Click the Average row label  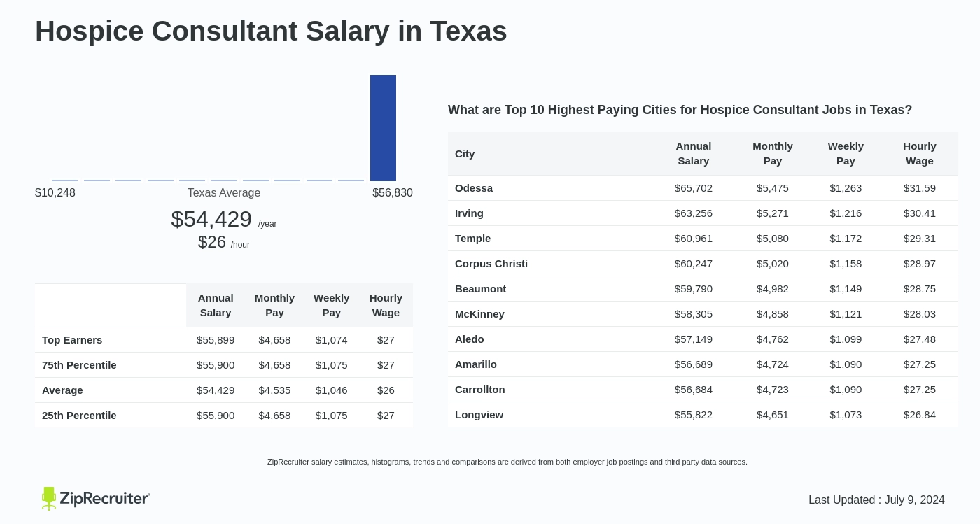pos(62,390)
